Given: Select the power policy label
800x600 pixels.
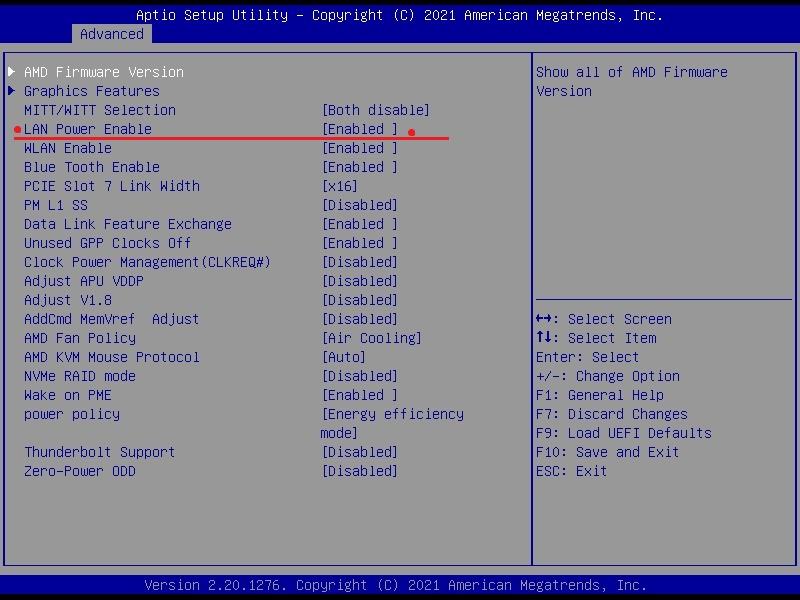Looking at the screenshot, I should (72, 414).
